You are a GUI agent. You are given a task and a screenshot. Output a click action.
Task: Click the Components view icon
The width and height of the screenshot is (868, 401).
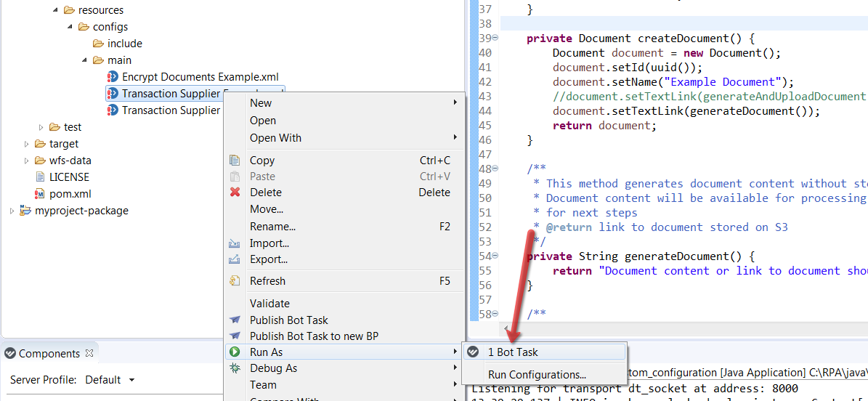[x=10, y=353]
